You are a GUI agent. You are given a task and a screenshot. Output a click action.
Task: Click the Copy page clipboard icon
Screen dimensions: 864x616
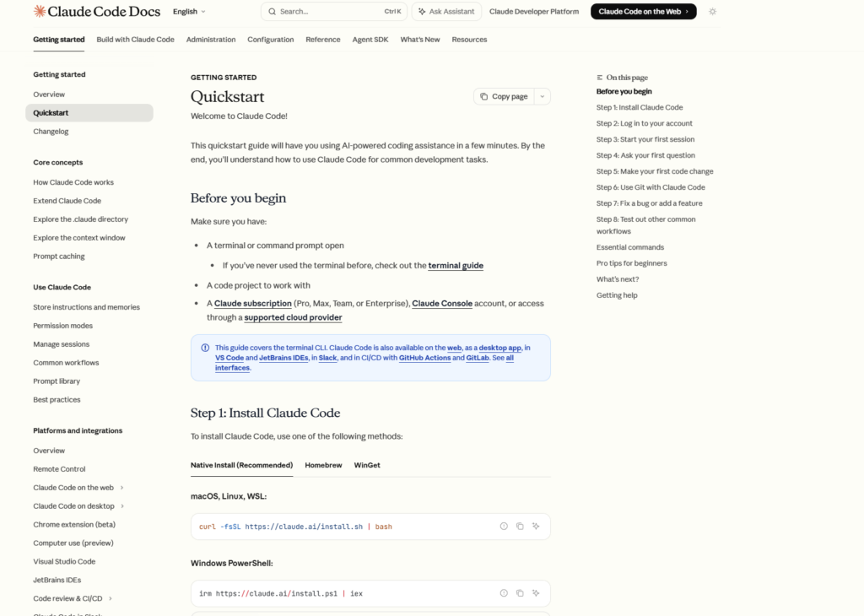click(x=483, y=96)
